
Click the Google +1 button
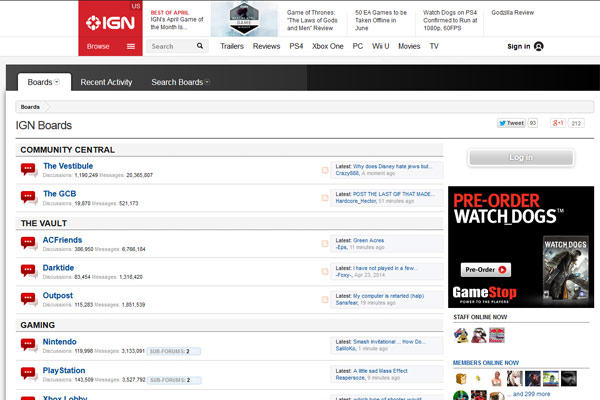click(558, 123)
